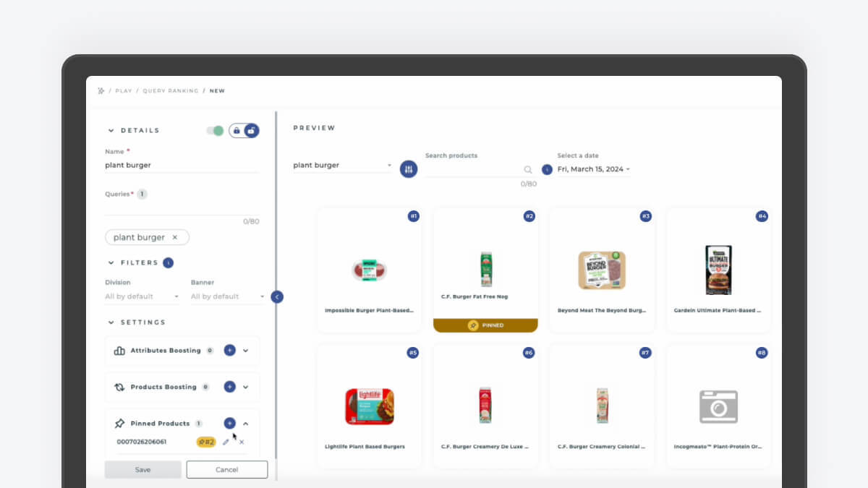Open the preview filter sliders icon
Viewport: 868px width, 488px height.
click(409, 169)
